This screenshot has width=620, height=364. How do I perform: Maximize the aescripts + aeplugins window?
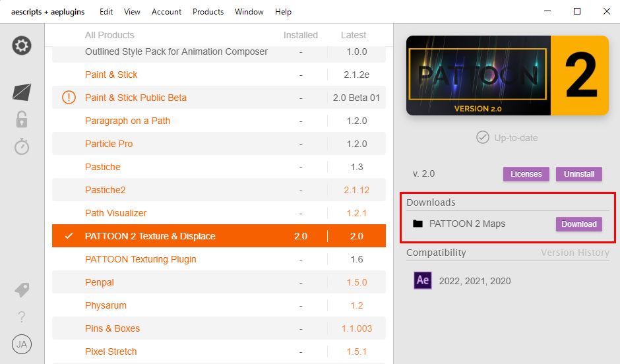(577, 11)
